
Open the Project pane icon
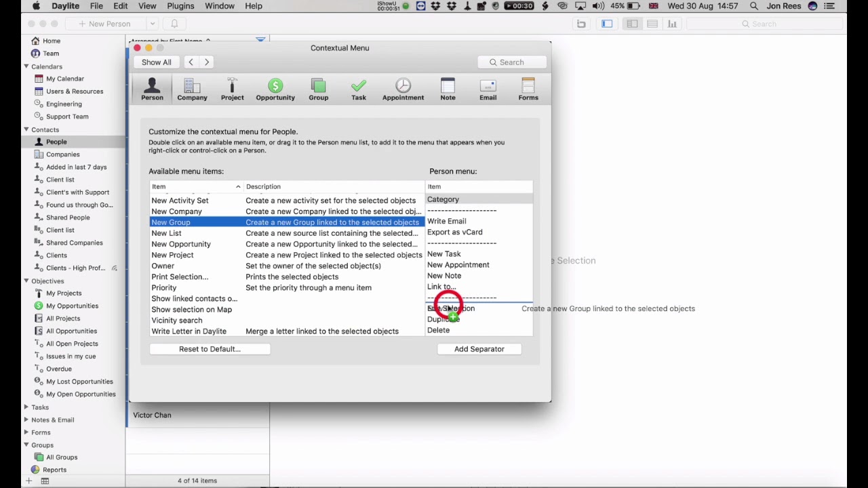(x=232, y=89)
